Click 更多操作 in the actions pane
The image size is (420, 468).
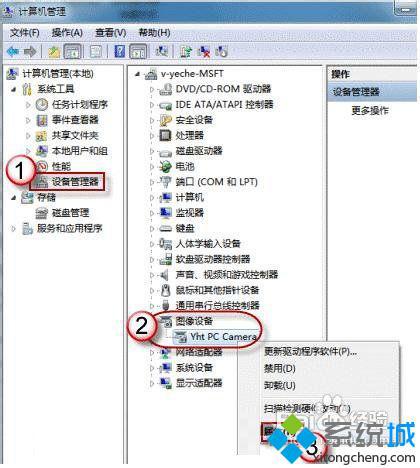(x=370, y=110)
